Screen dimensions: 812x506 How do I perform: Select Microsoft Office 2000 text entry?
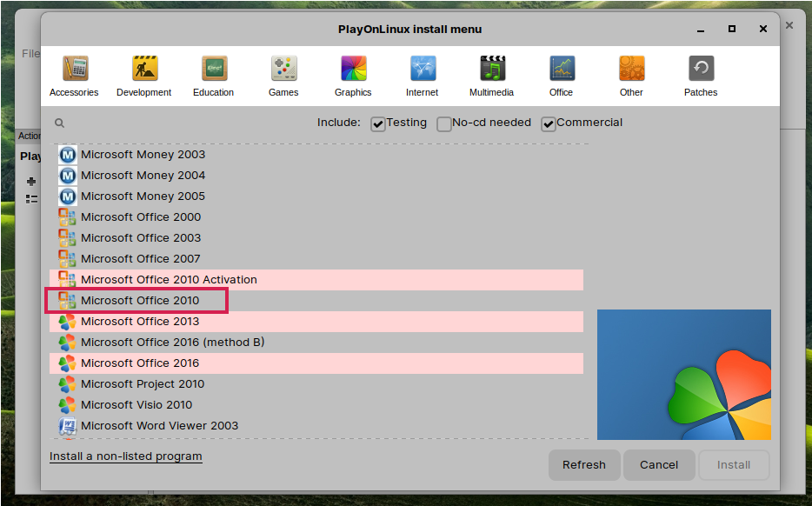pyautogui.click(x=141, y=217)
